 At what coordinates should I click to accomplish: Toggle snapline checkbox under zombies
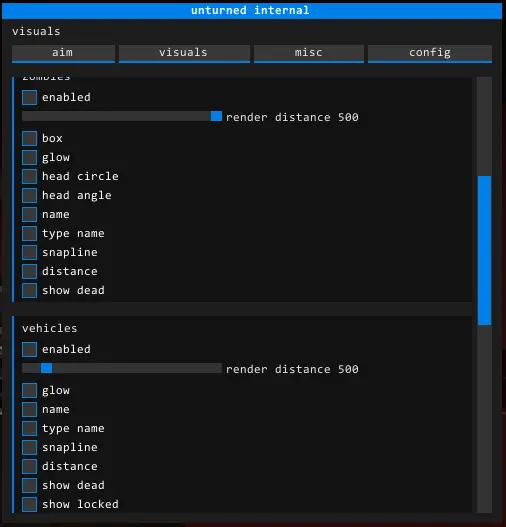[30, 252]
